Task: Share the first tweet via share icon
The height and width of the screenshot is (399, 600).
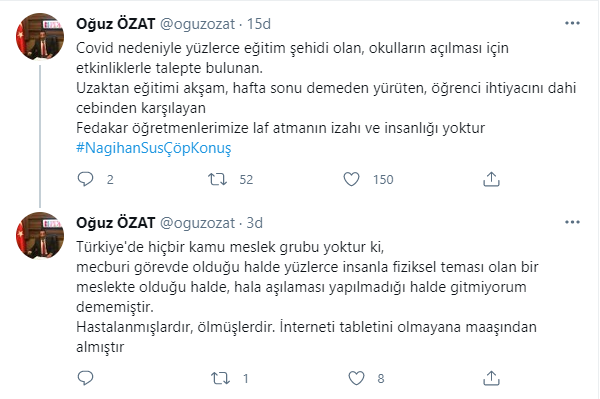Action: tap(491, 179)
